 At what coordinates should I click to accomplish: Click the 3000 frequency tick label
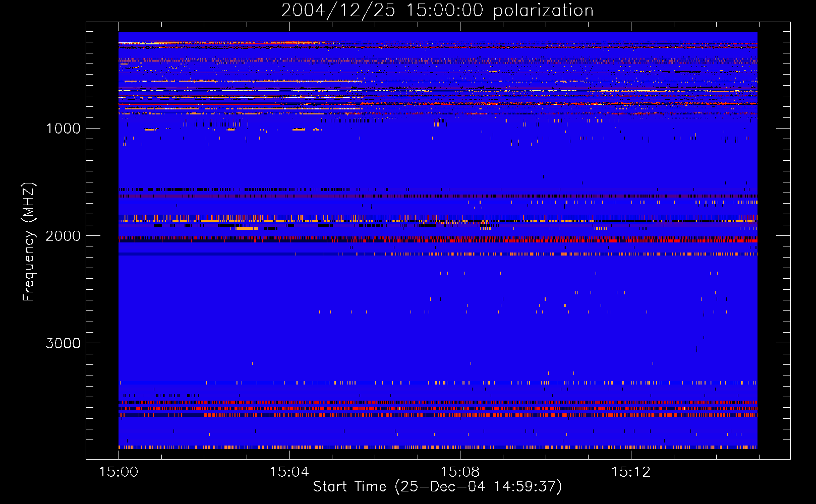coord(63,343)
